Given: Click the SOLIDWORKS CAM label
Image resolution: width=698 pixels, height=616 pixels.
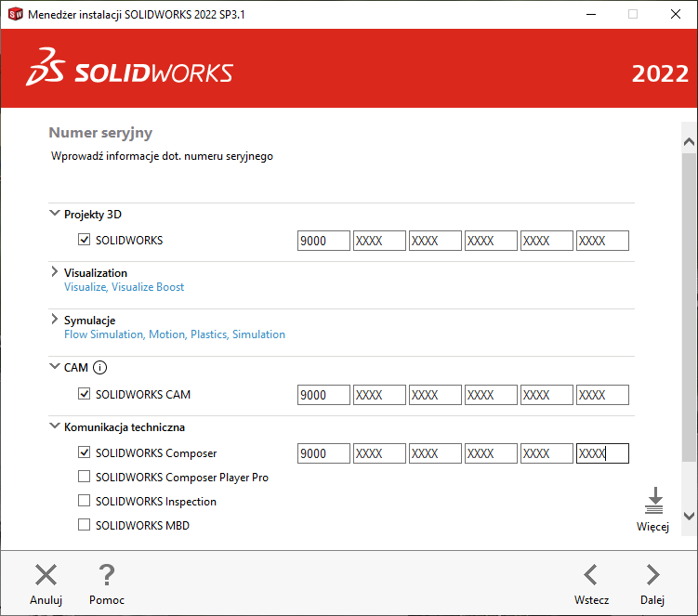Looking at the screenshot, I should tap(143, 394).
